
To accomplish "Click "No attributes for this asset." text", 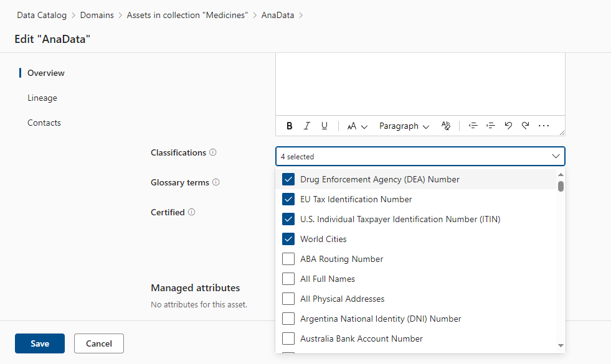I will 199,304.
